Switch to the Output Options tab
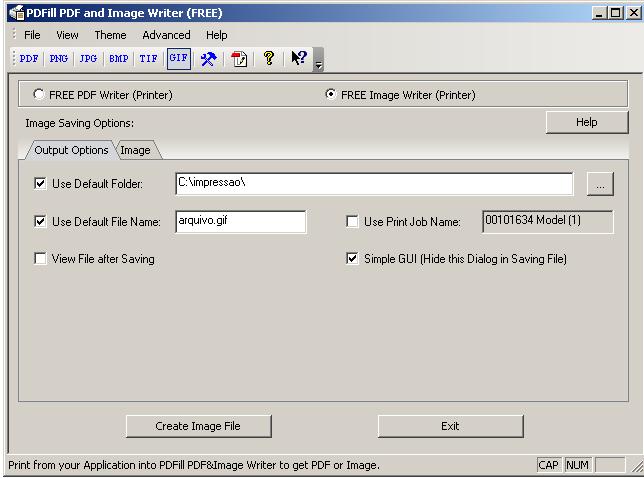Screen dimensions: 644x478 71,150
